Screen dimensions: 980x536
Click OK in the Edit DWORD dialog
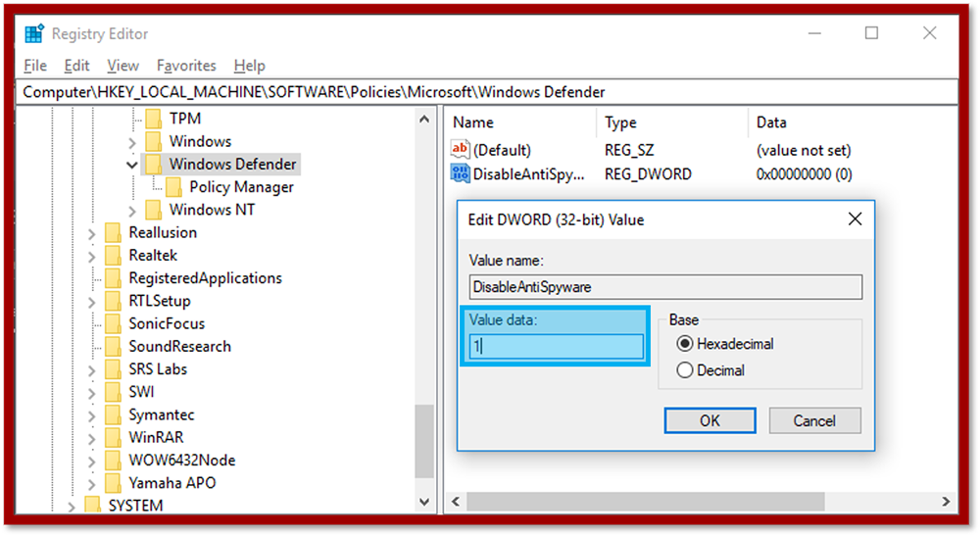tap(710, 420)
